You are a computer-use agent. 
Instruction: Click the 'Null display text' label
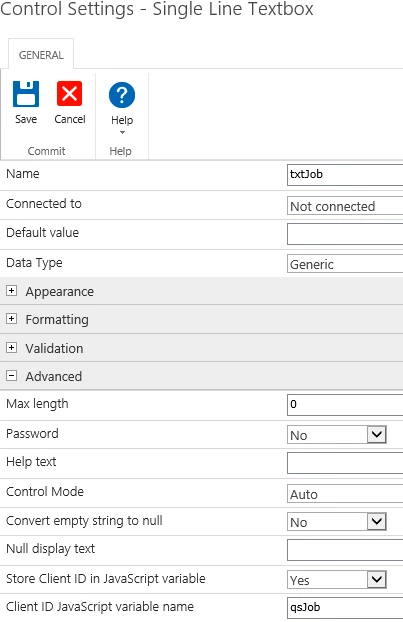50,549
